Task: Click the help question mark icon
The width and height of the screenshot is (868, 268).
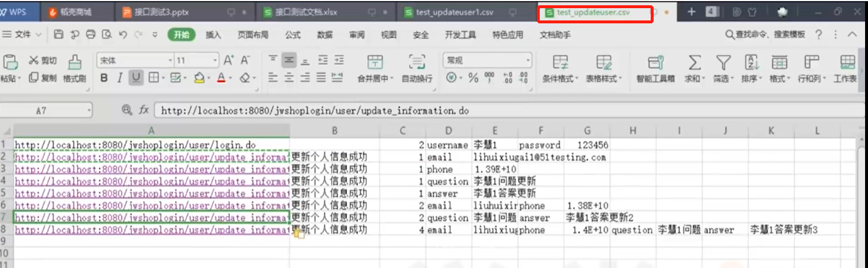Action: 818,35
